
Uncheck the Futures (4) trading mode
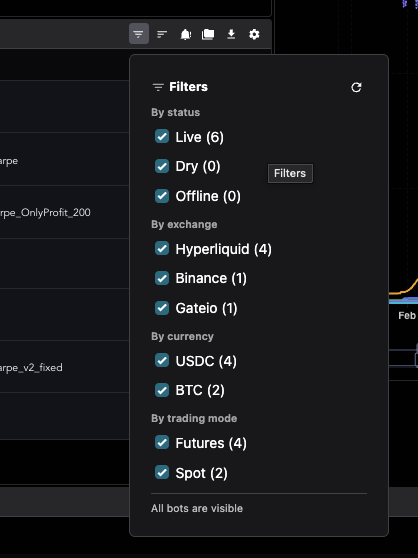pos(162,442)
